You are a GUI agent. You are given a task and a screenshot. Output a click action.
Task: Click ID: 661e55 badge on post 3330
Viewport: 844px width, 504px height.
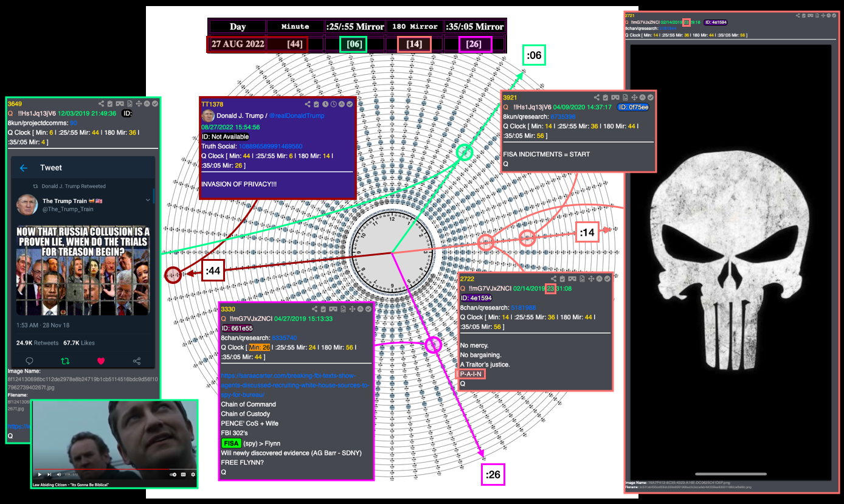[237, 328]
